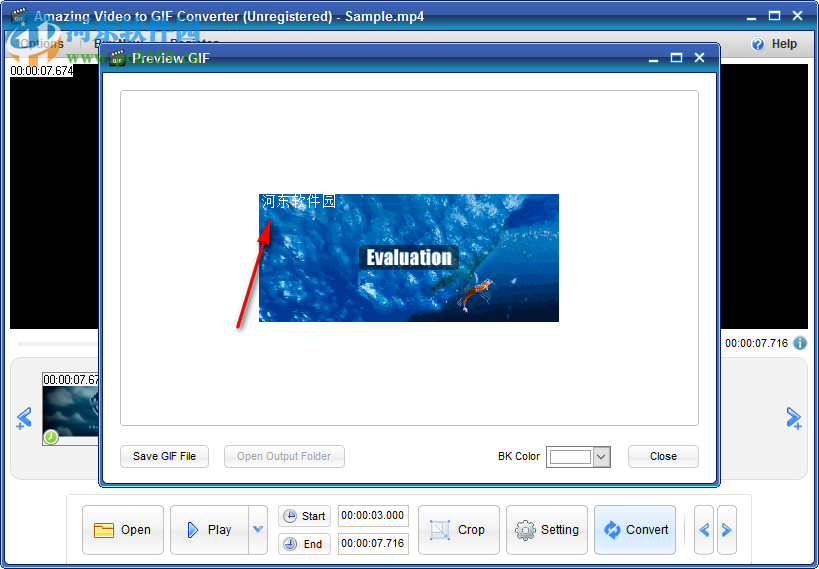Image resolution: width=819 pixels, height=569 pixels.
Task: Click the blue help question mark icon
Action: point(757,44)
